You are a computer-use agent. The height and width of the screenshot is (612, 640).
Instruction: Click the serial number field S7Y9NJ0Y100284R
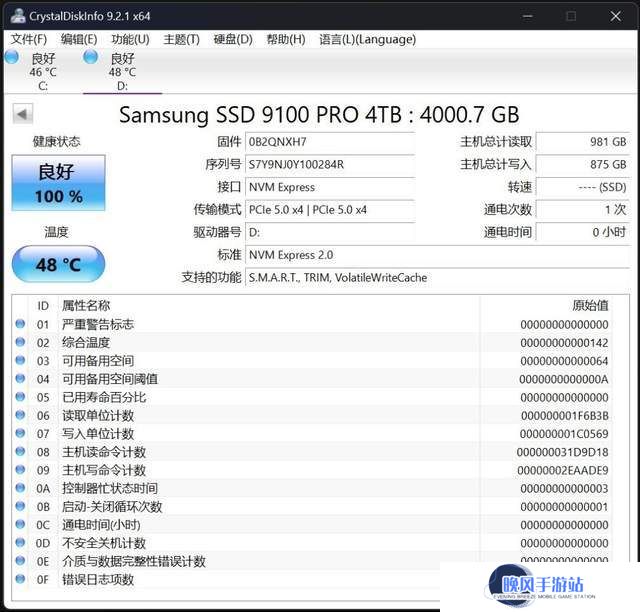click(330, 165)
